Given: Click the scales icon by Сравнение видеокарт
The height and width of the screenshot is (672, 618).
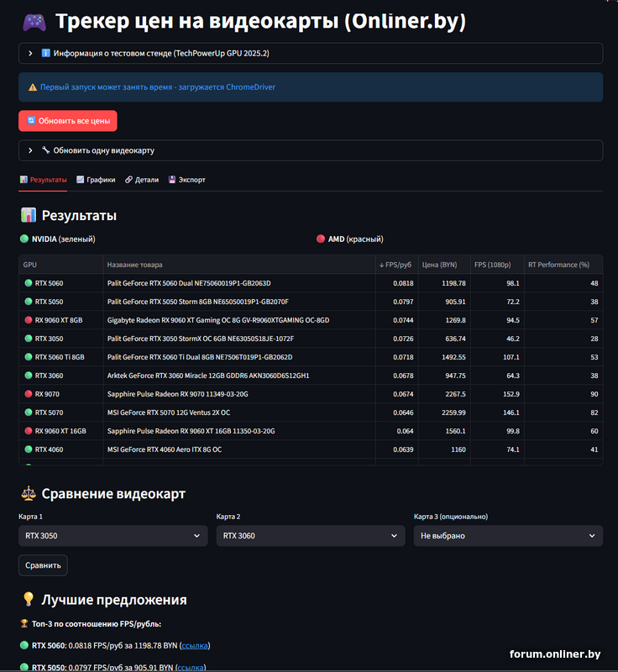Looking at the screenshot, I should (x=28, y=494).
